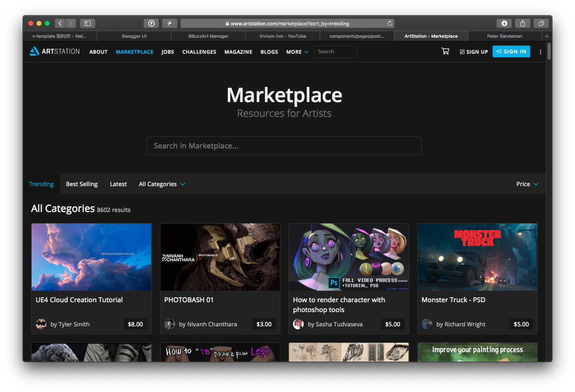Open BLOGS in the navigation bar
The image size is (575, 392).
click(269, 52)
